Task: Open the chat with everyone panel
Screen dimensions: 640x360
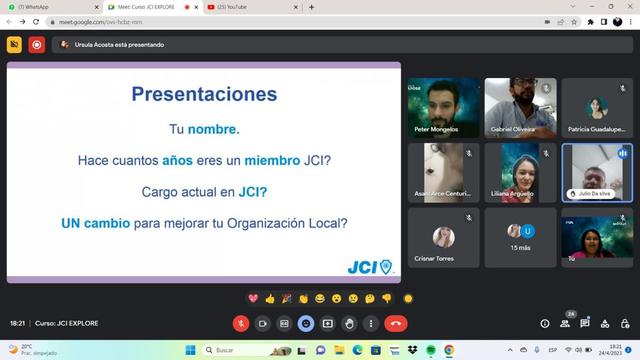Action: (584, 323)
